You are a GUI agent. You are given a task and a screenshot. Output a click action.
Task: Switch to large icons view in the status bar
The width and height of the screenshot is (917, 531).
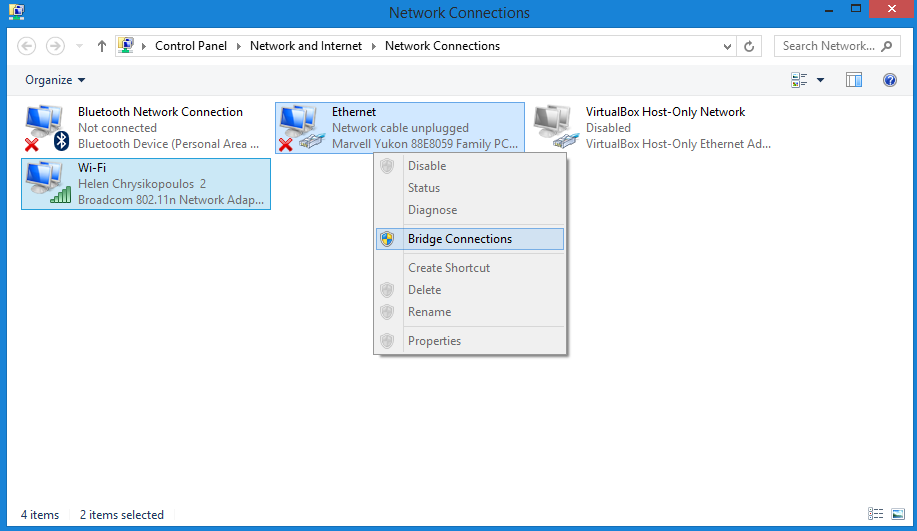click(x=898, y=513)
